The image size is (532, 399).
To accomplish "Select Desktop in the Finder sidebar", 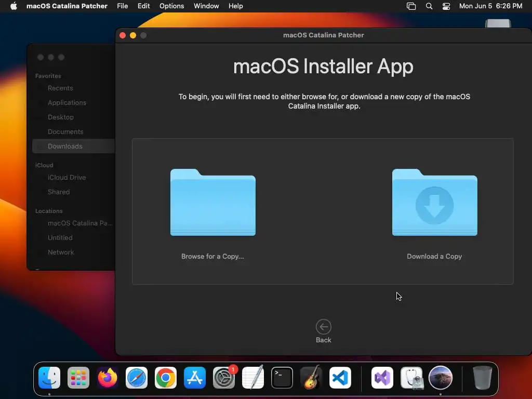I will pos(60,117).
